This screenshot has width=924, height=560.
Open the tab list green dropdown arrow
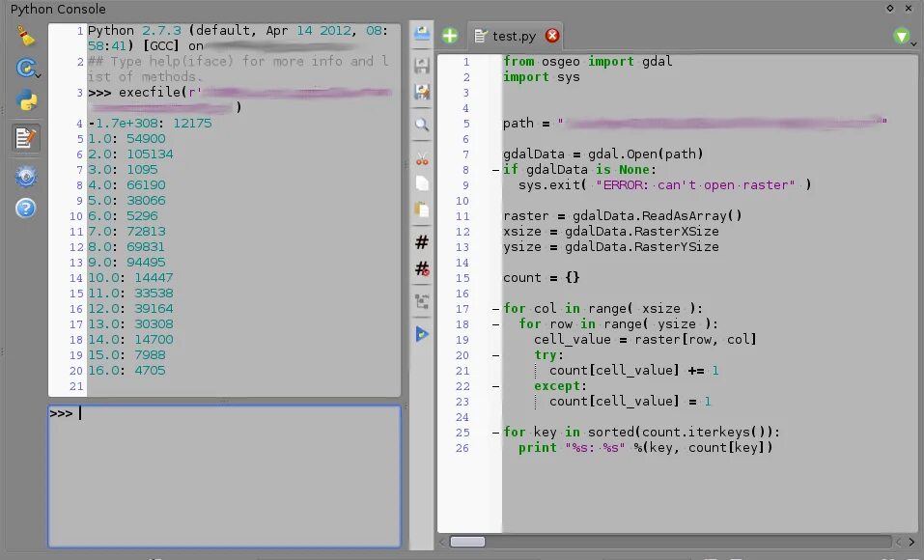[902, 37]
